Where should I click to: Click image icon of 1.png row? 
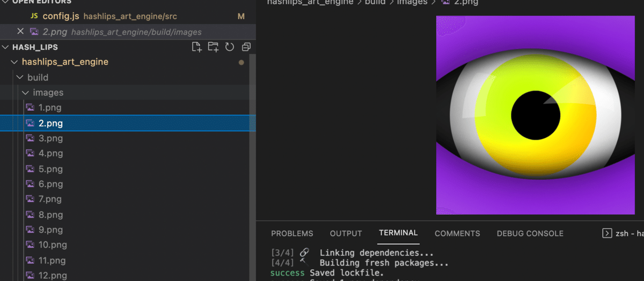[30, 107]
